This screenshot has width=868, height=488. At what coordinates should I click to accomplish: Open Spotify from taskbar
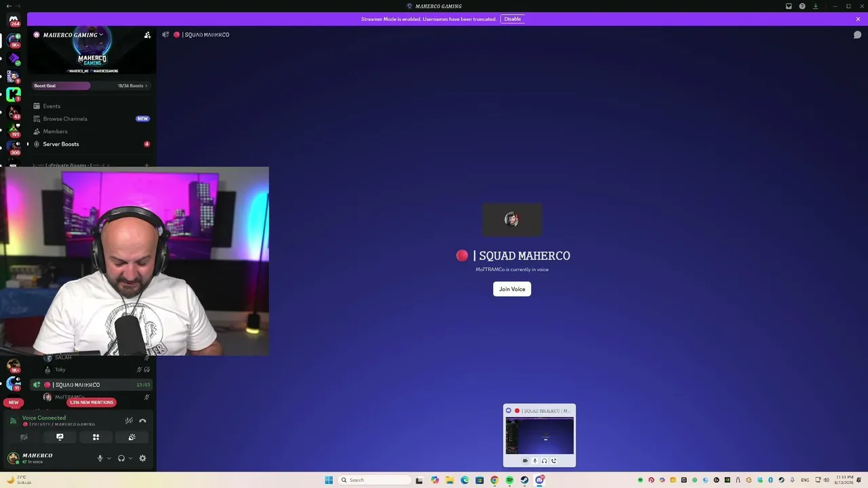pos(509,480)
